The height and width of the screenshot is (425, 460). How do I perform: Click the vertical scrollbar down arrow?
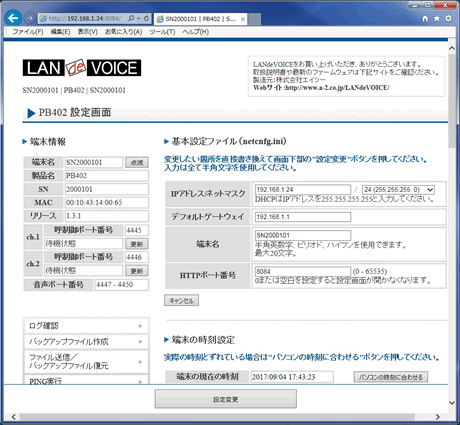pyautogui.click(x=452, y=403)
